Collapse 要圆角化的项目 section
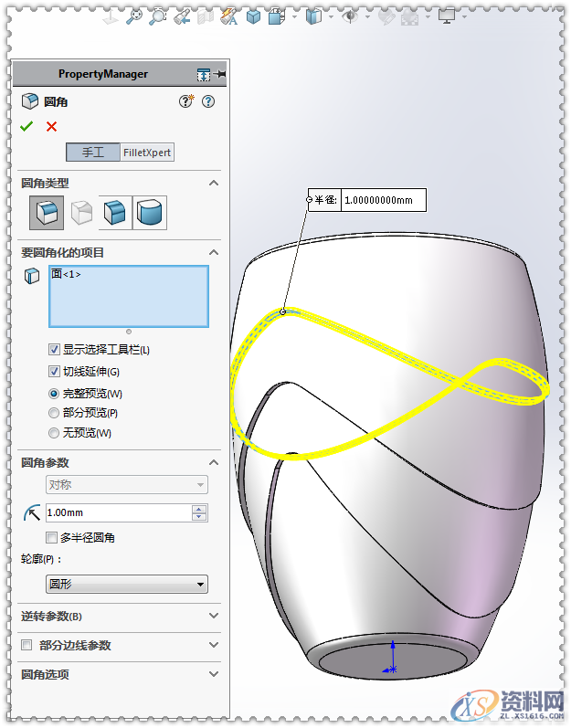Viewport: 571px width, 728px height. coord(214,253)
